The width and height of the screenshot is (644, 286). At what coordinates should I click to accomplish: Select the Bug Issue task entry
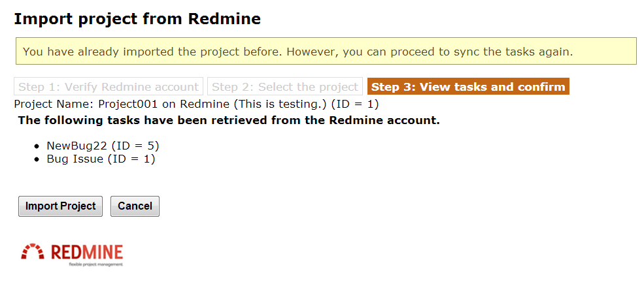[x=75, y=159]
